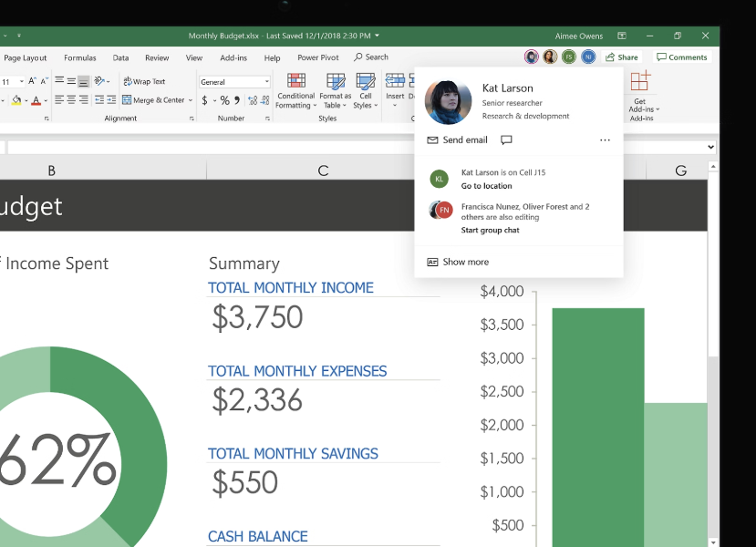Open the font size dropdown showing 11
Screen dimensions: 756x547
click(x=22, y=81)
